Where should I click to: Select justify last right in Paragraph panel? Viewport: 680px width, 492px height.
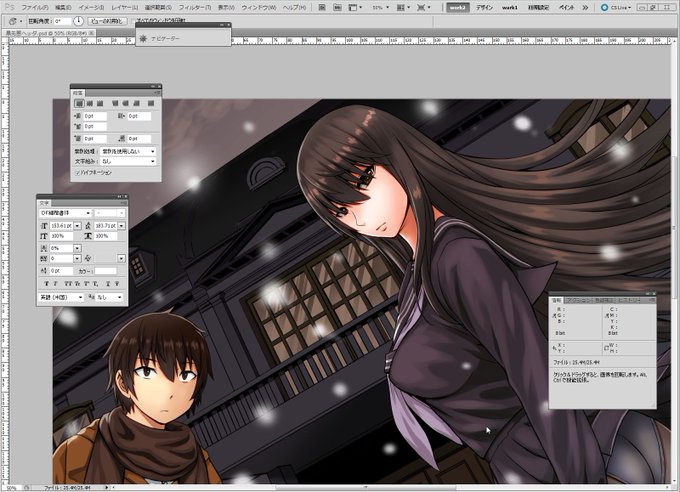(136, 103)
